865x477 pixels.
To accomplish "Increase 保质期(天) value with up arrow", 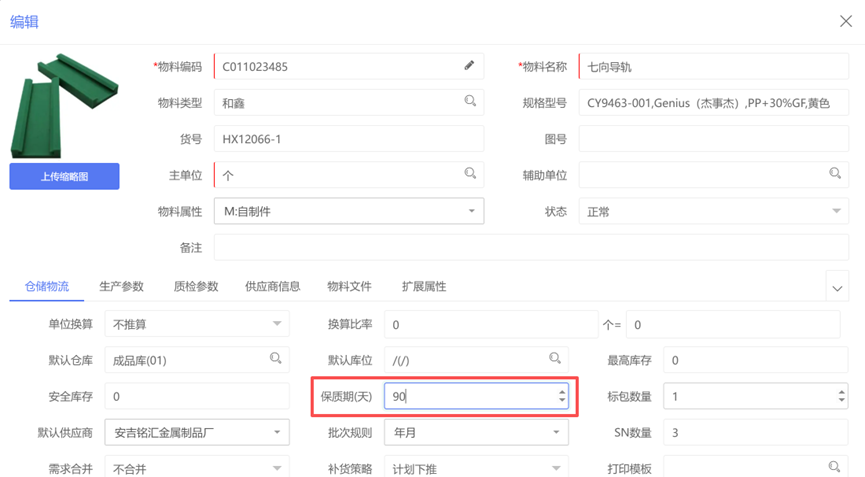I will pos(562,391).
